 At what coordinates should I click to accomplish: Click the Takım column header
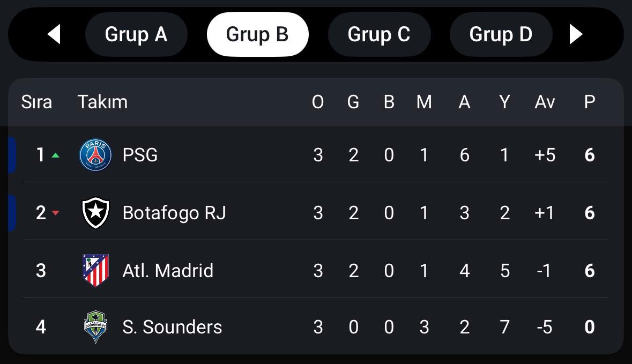point(102,102)
